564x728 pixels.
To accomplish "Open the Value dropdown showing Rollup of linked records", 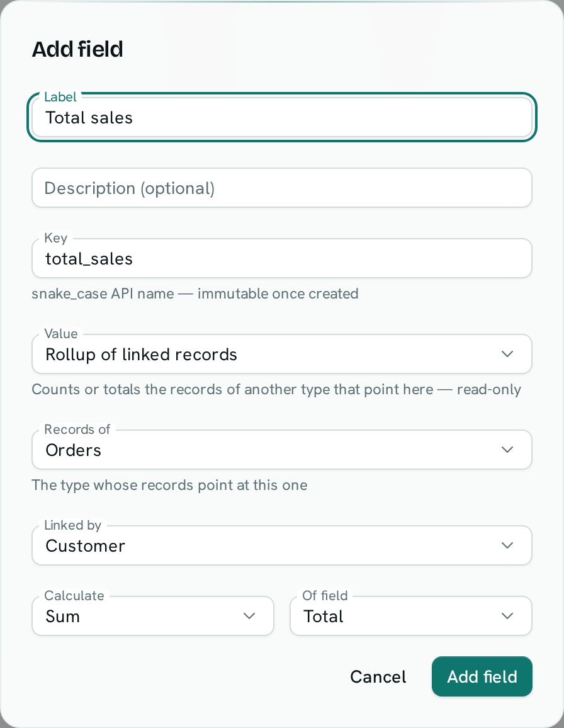I will (282, 355).
